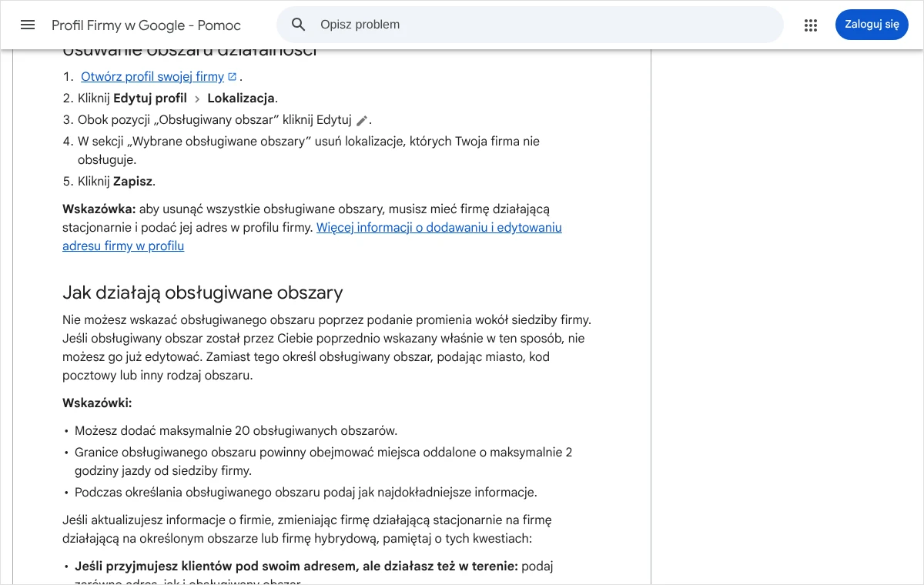924x585 pixels.
Task: Click the Wskazówki: bold label
Action: point(97,403)
